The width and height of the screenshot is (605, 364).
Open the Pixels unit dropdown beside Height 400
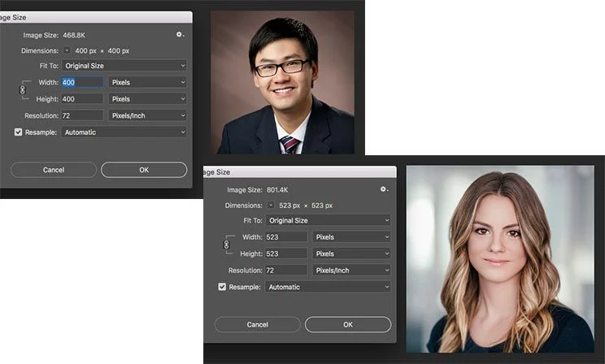[x=147, y=98]
